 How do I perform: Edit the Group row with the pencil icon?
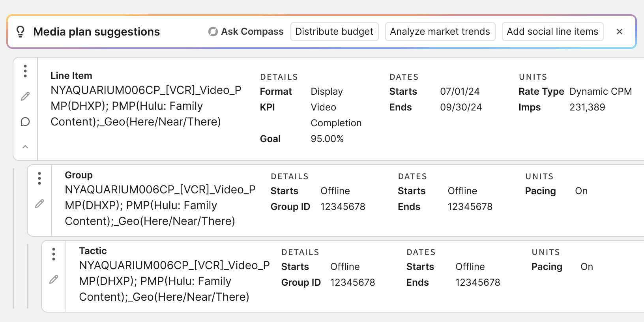click(x=39, y=204)
